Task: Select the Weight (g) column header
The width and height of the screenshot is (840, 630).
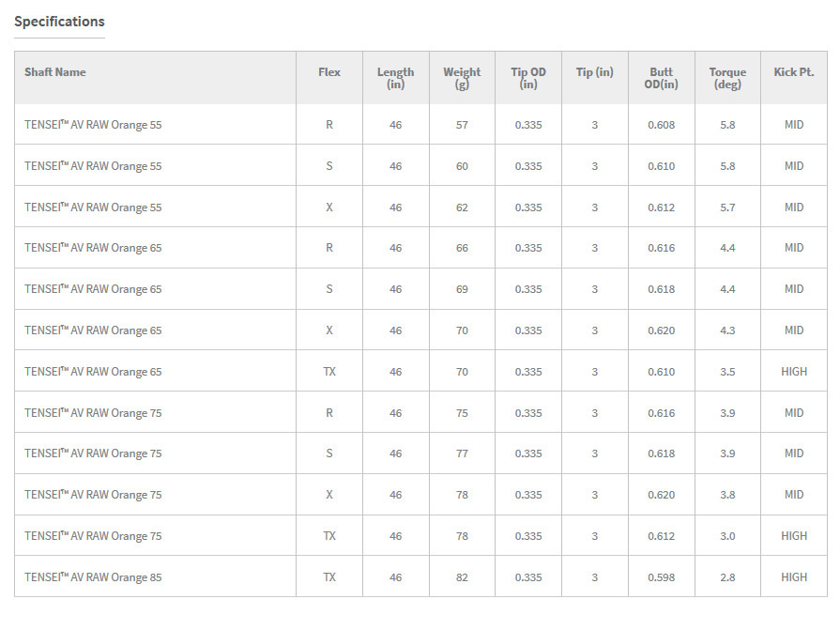Action: click(x=462, y=78)
